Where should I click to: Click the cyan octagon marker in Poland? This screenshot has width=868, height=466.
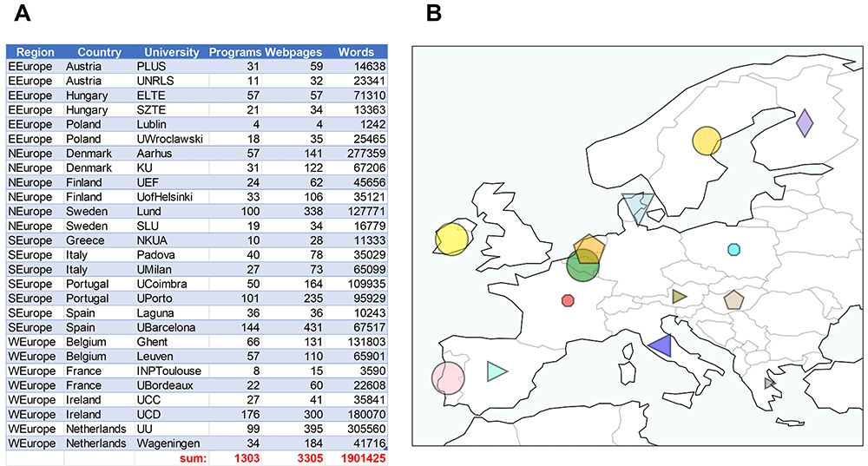[734, 249]
